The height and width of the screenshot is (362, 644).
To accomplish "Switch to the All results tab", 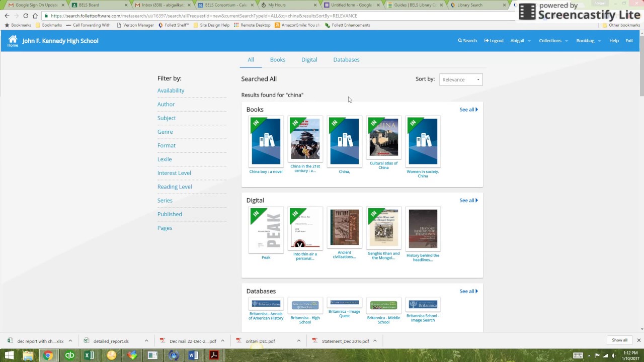I will 251,59.
